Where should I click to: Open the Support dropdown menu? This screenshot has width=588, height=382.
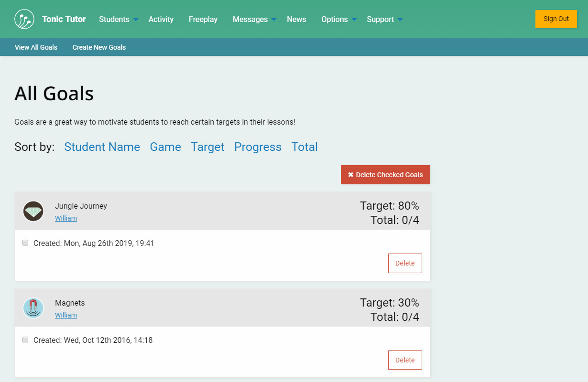coord(384,19)
